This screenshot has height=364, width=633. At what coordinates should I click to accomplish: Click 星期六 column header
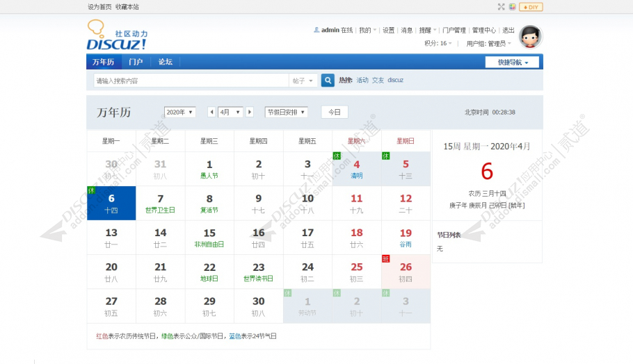tap(356, 141)
